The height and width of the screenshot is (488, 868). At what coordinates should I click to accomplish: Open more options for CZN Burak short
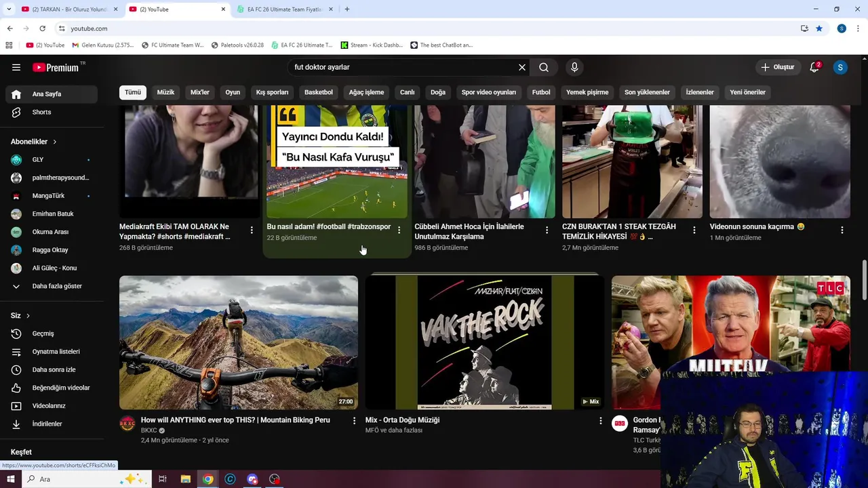click(694, 230)
